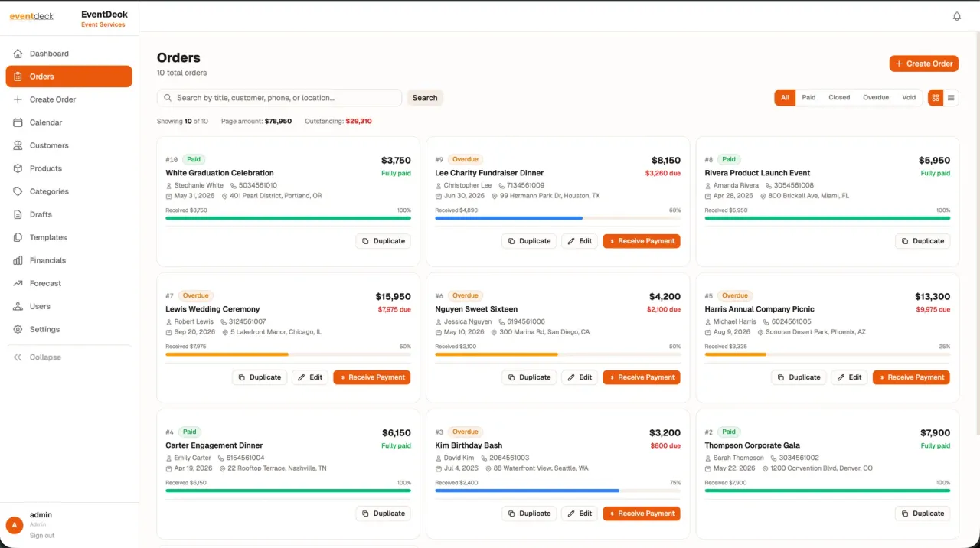Click phone number 5034561010
This screenshot has height=548, width=980.
click(x=258, y=185)
